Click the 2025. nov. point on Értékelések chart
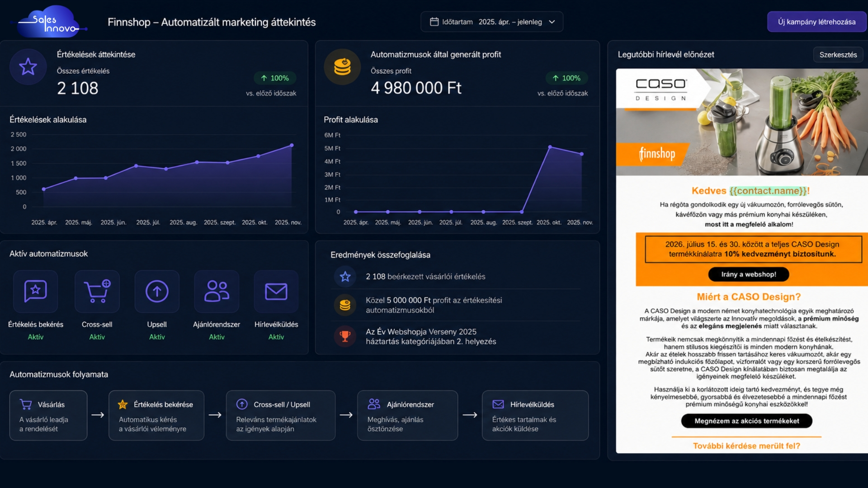The height and width of the screenshot is (488, 868). 292,145
